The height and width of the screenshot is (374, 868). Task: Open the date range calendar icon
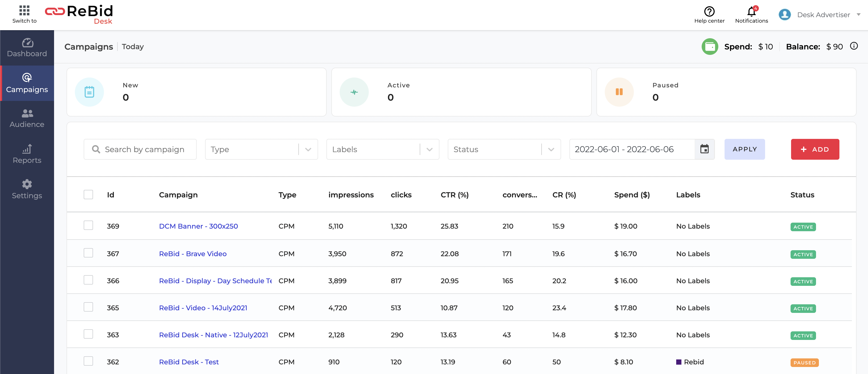point(704,149)
